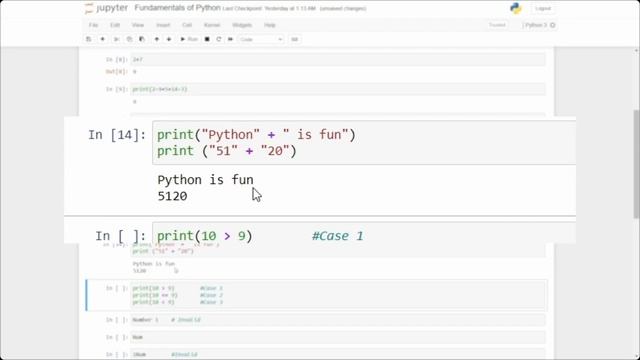Click the #Case 1 comment text
The width and height of the screenshot is (640, 360).
(338, 236)
